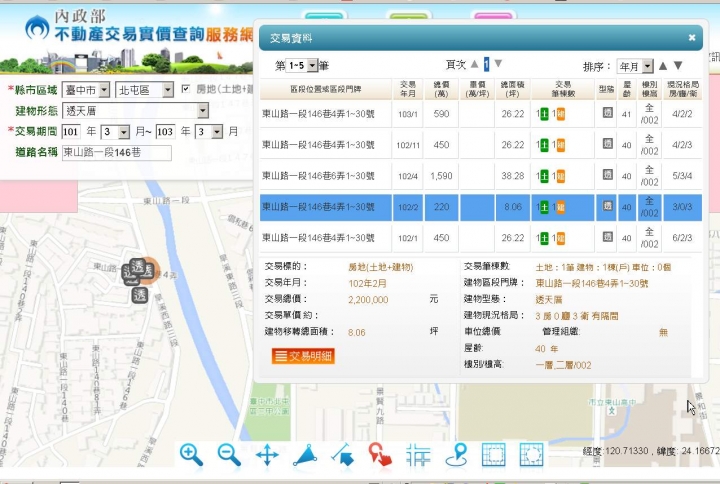720x484 pixels.
Task: Select the red pointer identify tool
Action: 379,454
